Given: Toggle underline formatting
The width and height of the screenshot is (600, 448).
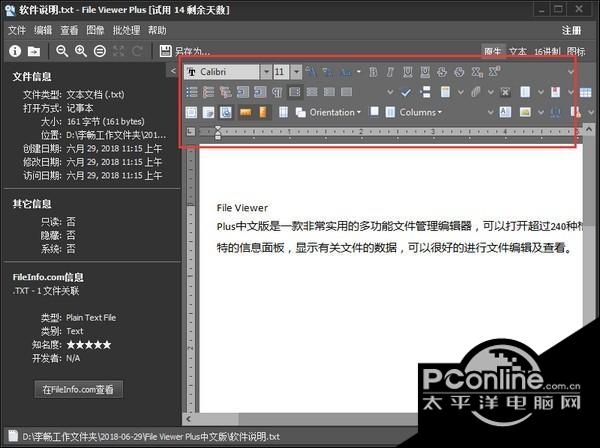Looking at the screenshot, I should pyautogui.click(x=408, y=72).
